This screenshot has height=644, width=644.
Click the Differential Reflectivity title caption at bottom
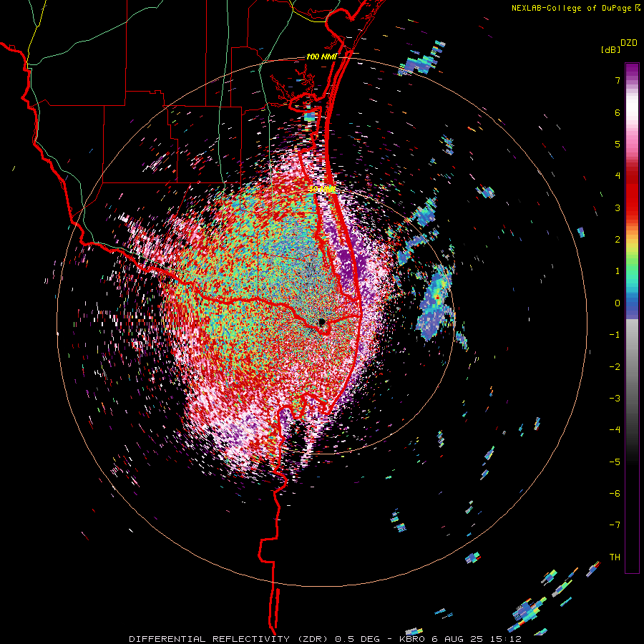tap(326, 639)
